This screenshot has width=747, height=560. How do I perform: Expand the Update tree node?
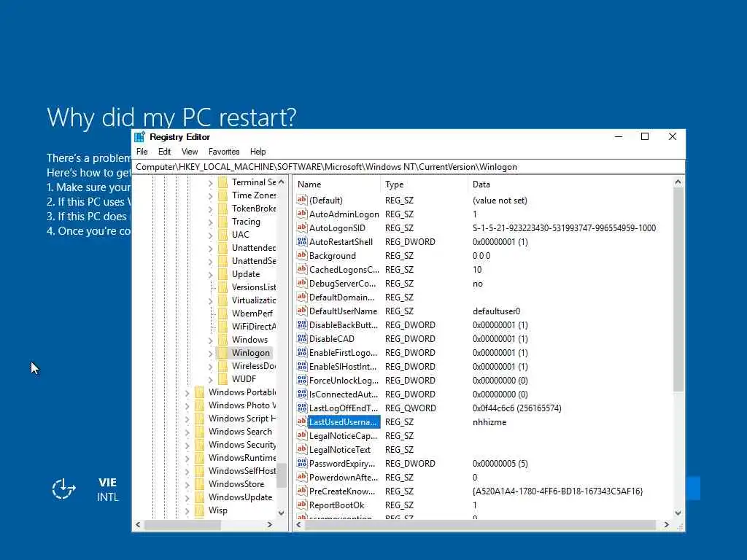211,275
